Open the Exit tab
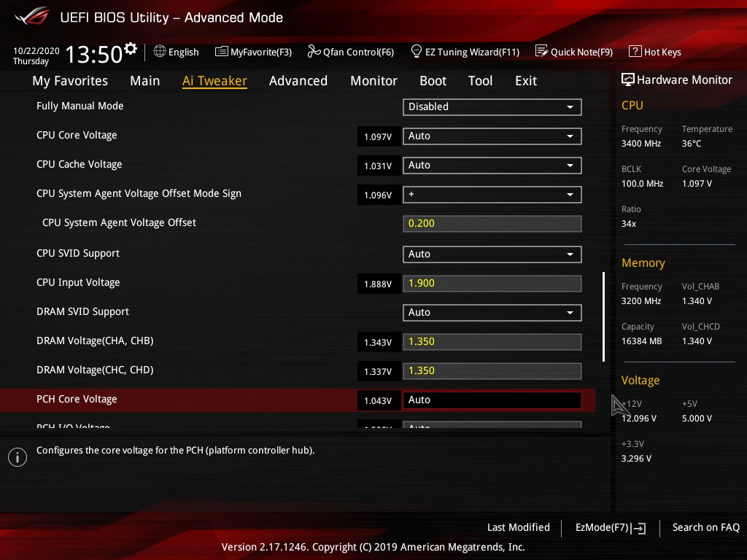 pos(525,80)
